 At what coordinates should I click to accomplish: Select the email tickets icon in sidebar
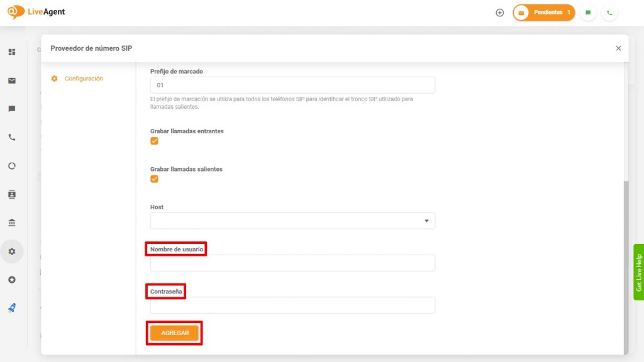coord(11,80)
